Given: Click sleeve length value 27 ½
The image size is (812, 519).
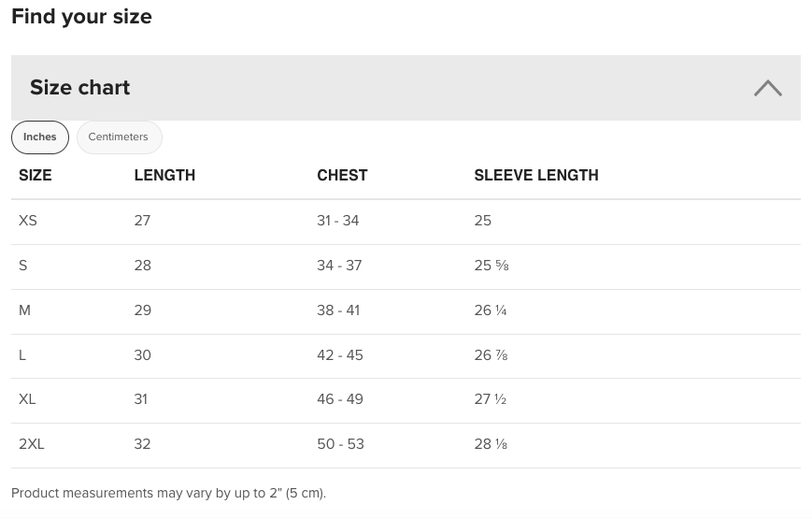Looking at the screenshot, I should point(490,399).
